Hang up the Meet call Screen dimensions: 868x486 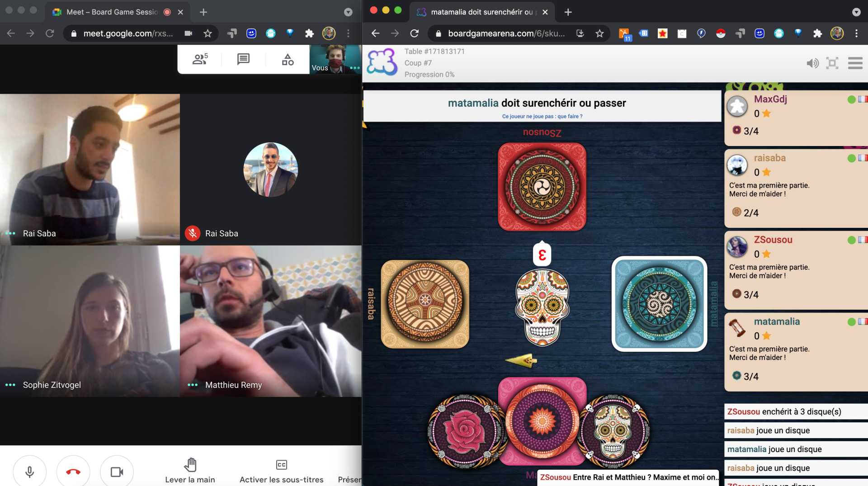point(73,472)
